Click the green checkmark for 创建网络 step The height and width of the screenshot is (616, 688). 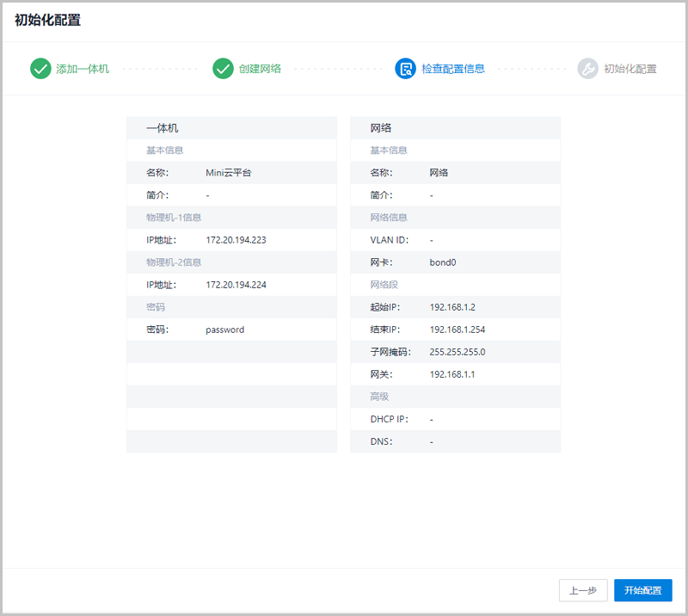tap(223, 69)
